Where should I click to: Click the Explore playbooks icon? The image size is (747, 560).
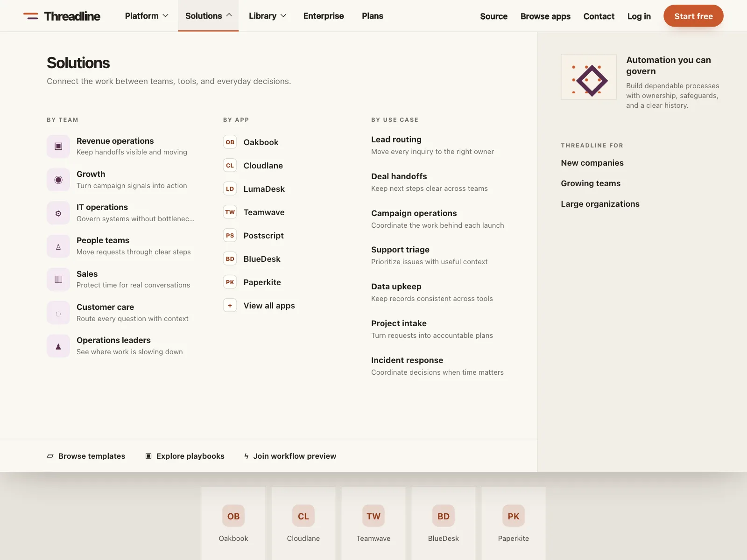coord(148,456)
